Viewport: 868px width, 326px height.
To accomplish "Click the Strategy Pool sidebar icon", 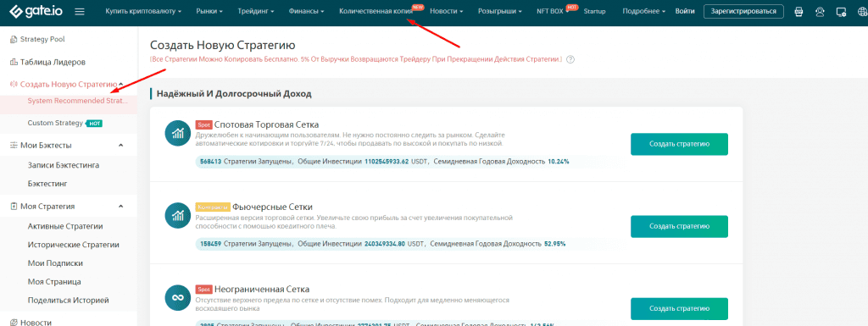I will pyautogui.click(x=14, y=39).
